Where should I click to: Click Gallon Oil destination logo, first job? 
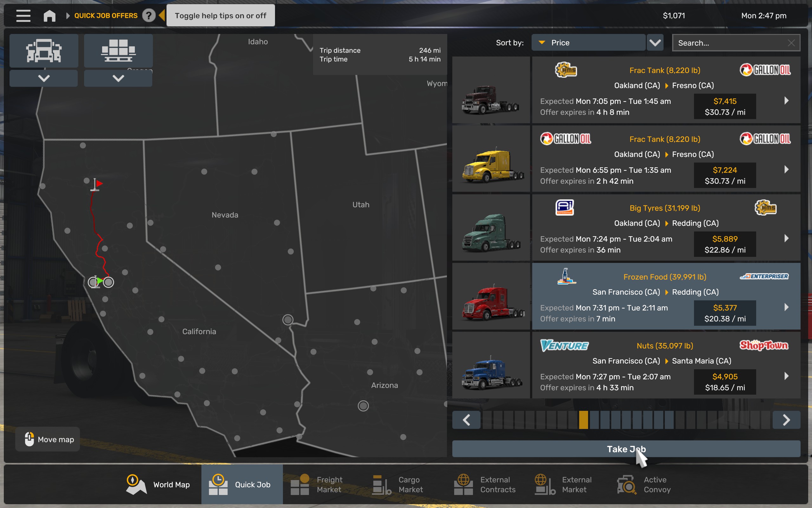765,70
